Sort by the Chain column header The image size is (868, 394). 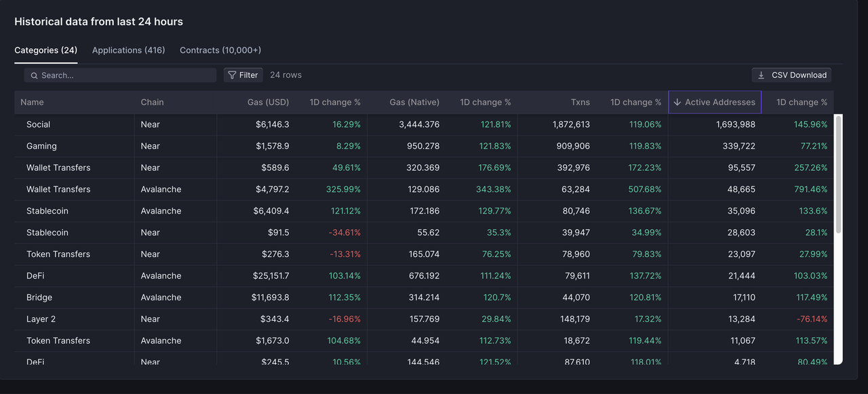152,102
